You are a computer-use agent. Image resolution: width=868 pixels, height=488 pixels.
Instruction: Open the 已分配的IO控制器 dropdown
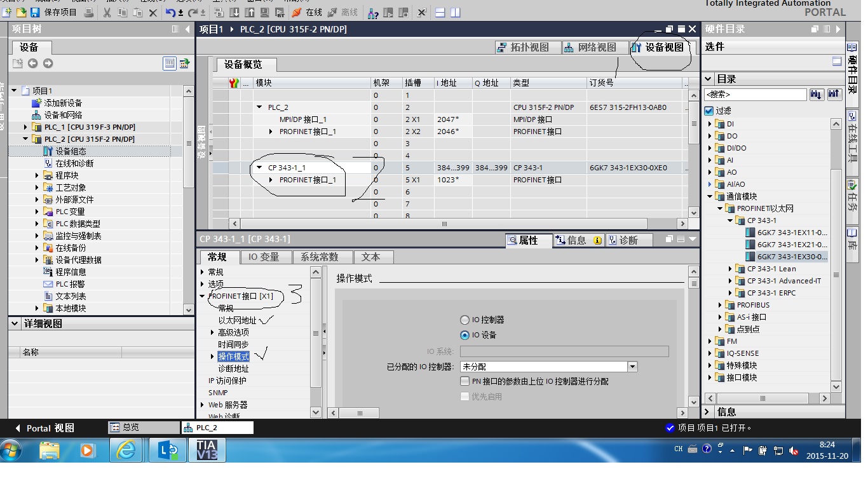(632, 367)
